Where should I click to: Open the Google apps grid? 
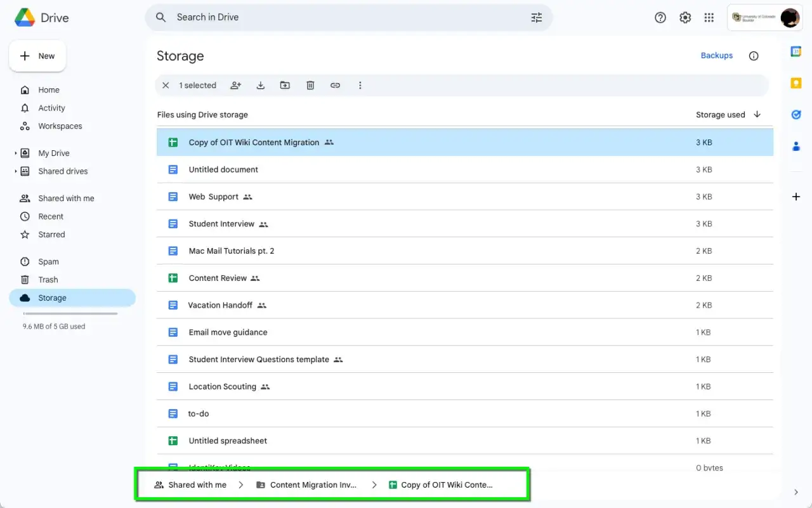[x=709, y=18]
